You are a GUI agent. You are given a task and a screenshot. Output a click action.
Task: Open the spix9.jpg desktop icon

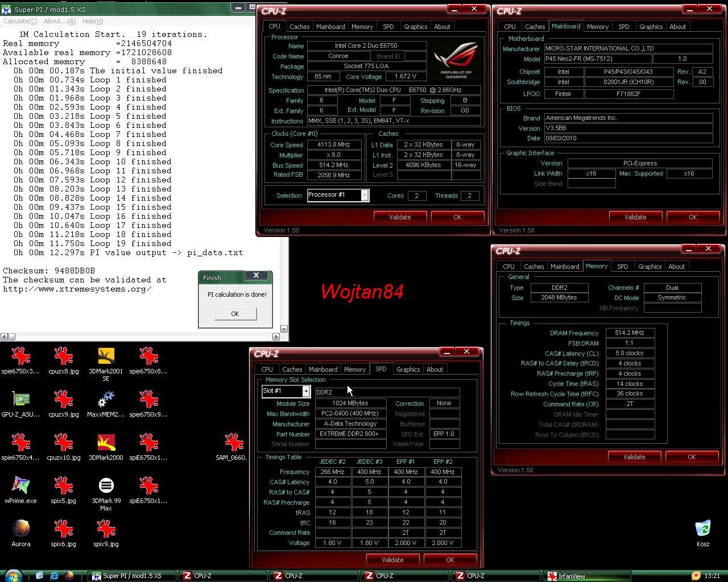tap(106, 534)
